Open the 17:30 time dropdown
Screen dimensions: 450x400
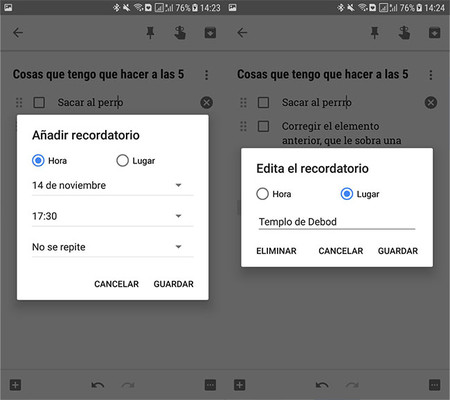tap(113, 216)
